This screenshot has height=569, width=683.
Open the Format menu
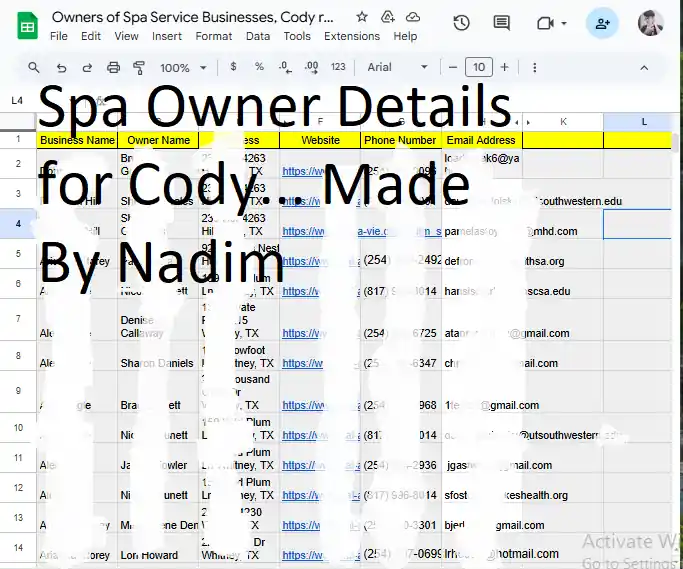213,36
